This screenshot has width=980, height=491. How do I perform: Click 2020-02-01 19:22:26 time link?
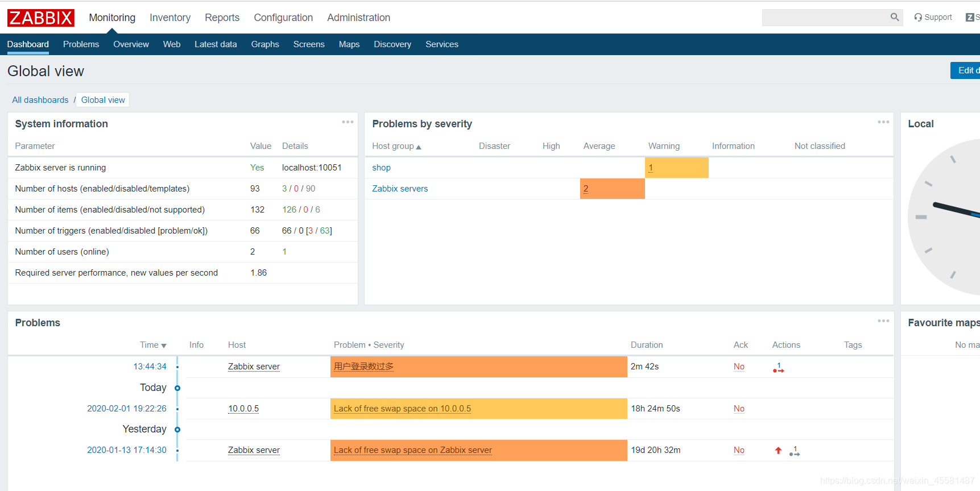[127, 409]
